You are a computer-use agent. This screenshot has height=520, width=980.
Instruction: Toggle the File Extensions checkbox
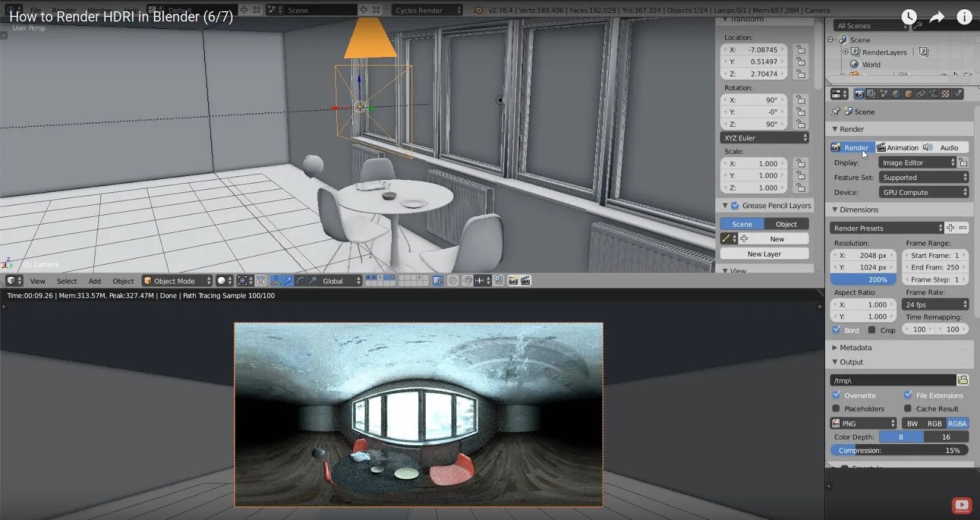pos(908,395)
